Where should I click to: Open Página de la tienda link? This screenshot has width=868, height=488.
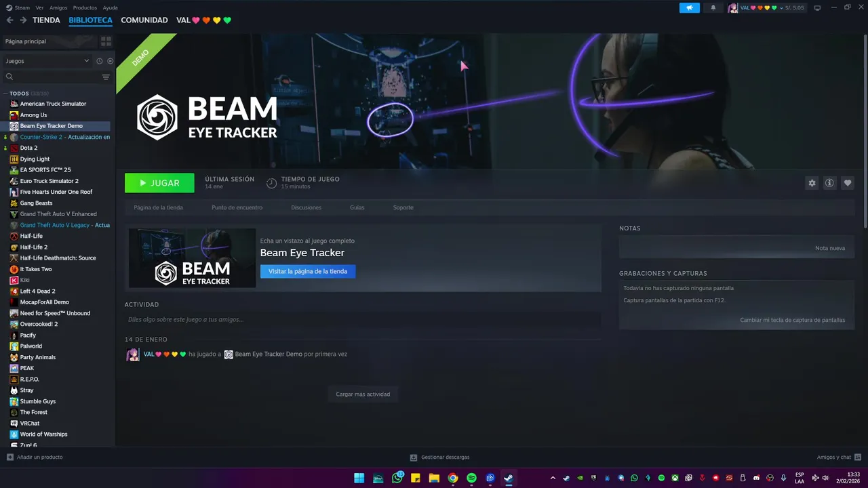click(x=158, y=207)
